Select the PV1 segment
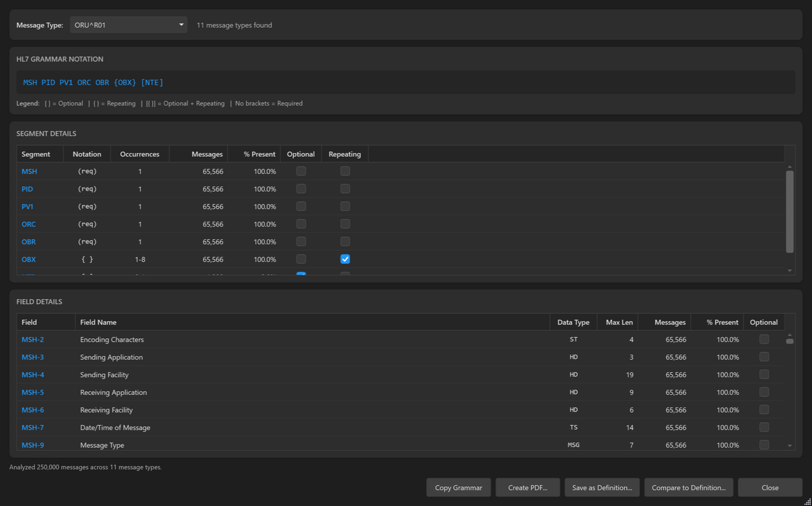Viewport: 812px width, 506px height. [27, 207]
